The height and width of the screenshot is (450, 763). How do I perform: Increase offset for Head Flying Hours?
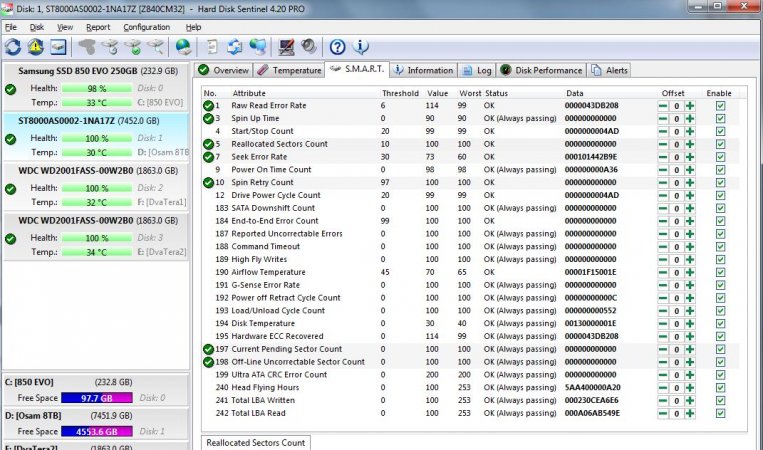[690, 388]
